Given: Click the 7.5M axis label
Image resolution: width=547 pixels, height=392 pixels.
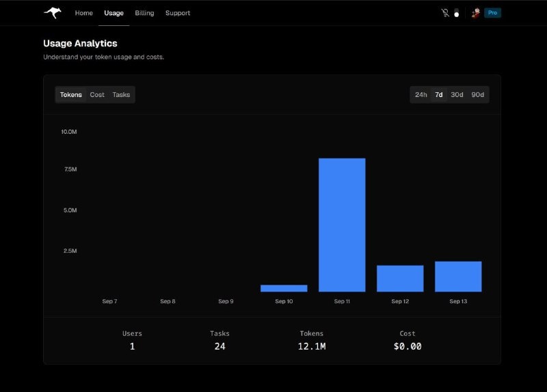Looking at the screenshot, I should coord(70,169).
